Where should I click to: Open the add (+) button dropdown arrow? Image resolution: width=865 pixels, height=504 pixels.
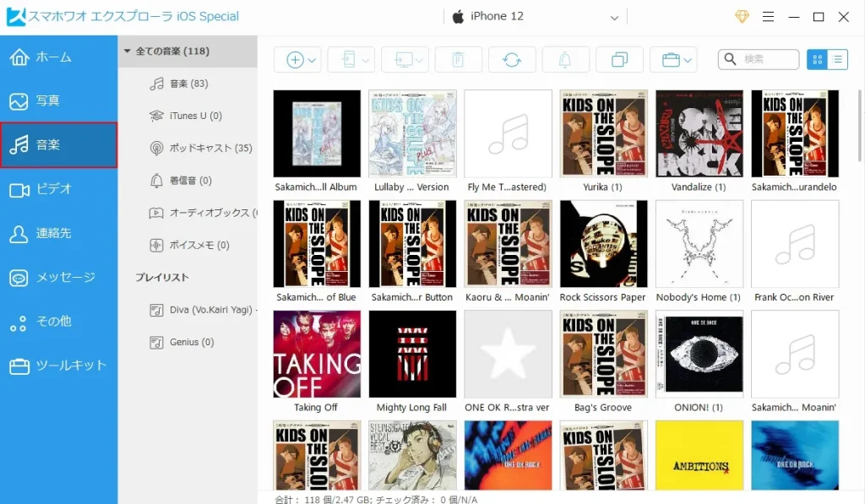click(310, 59)
